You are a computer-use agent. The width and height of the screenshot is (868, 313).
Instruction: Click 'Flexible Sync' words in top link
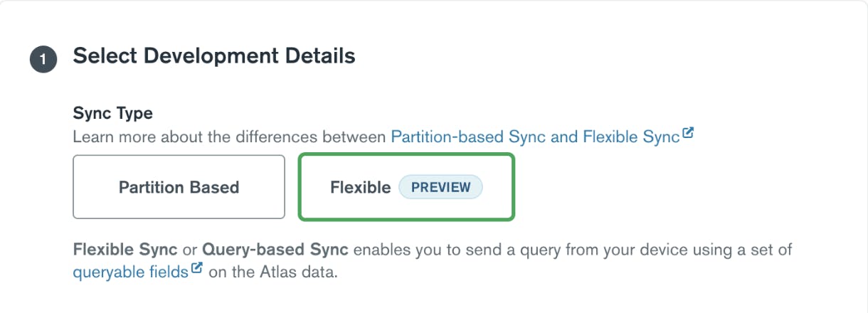(x=630, y=137)
